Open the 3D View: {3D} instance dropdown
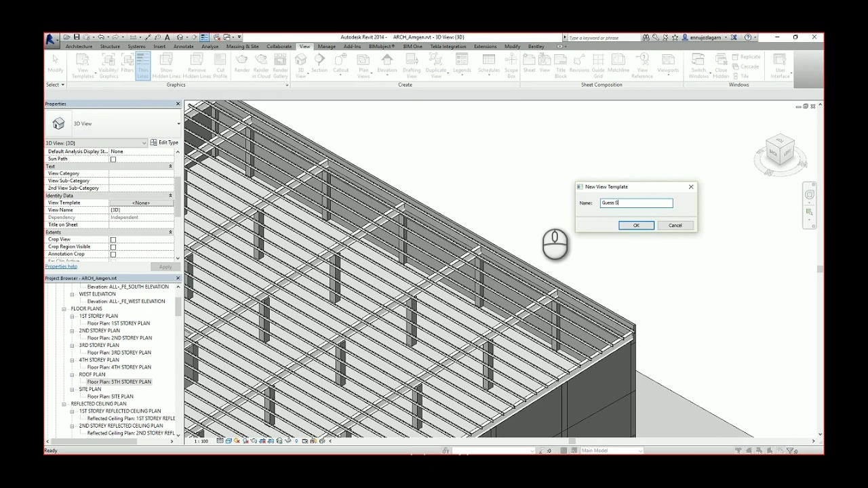The image size is (868, 488). [x=96, y=143]
